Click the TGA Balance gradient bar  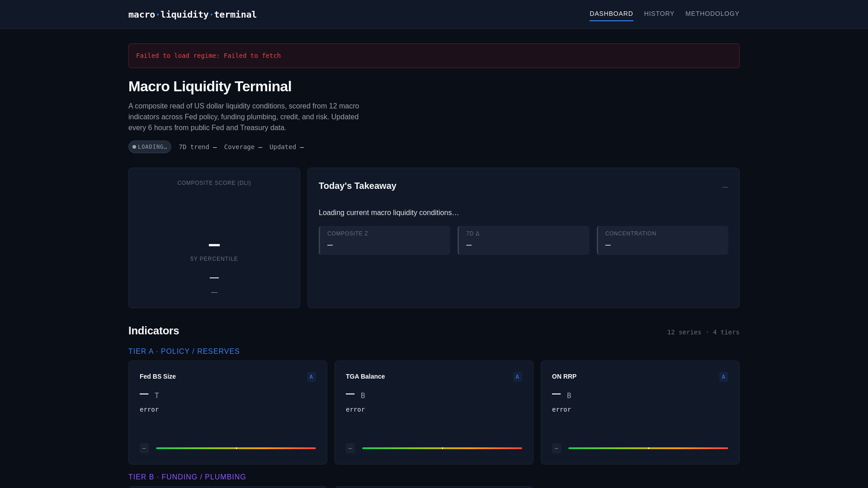442,448
